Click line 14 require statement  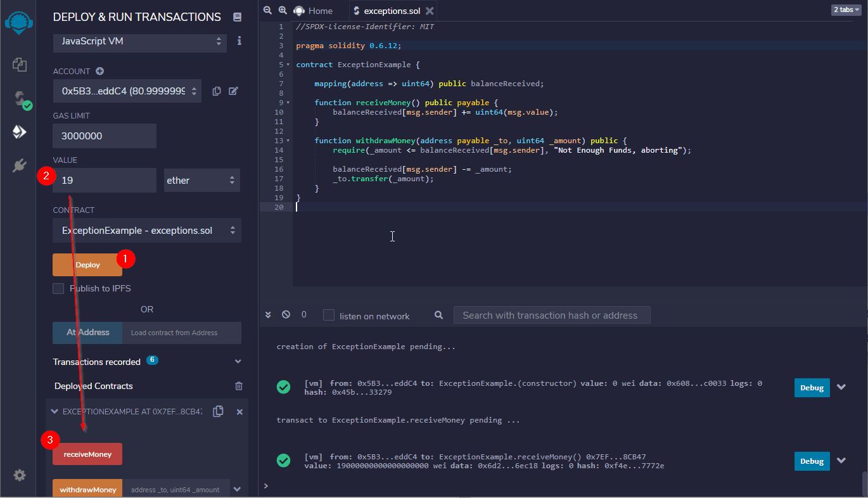512,150
